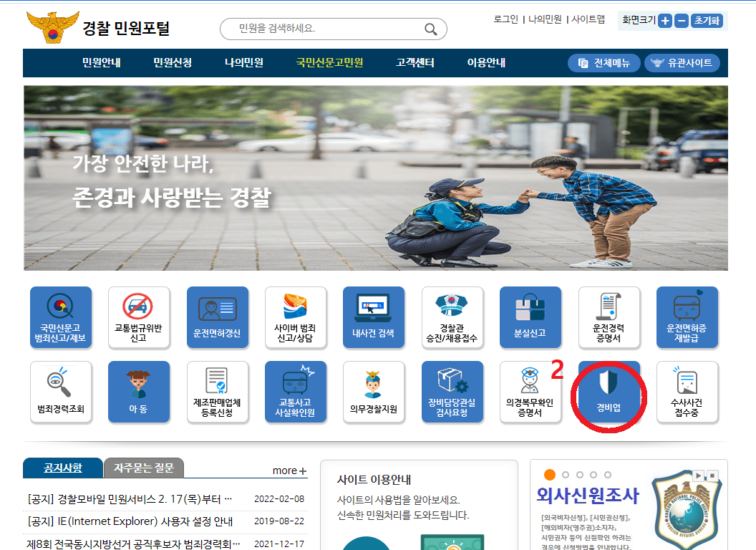Select 의무경찰지원 icon

[374, 392]
